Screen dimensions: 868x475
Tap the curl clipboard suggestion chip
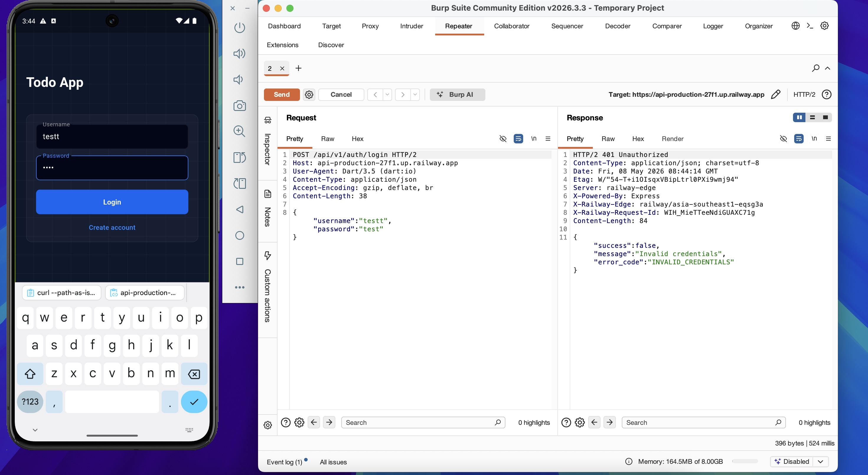tap(61, 293)
